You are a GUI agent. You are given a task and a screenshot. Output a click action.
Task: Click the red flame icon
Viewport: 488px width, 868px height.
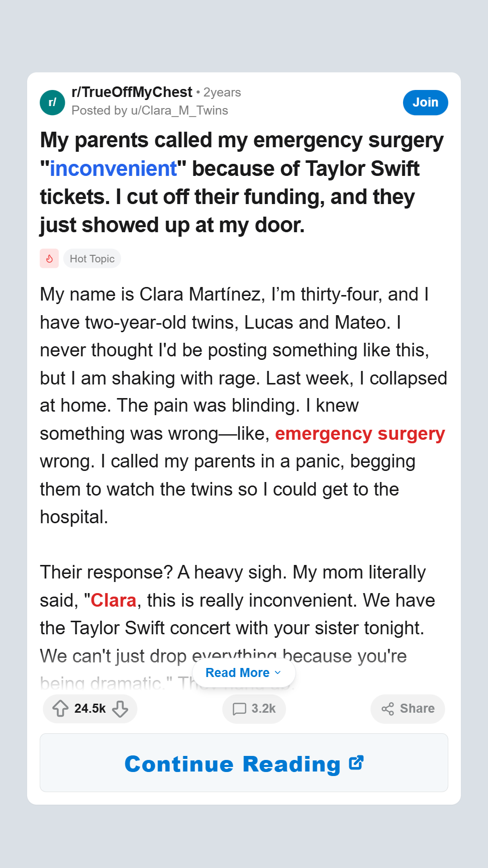coord(49,259)
